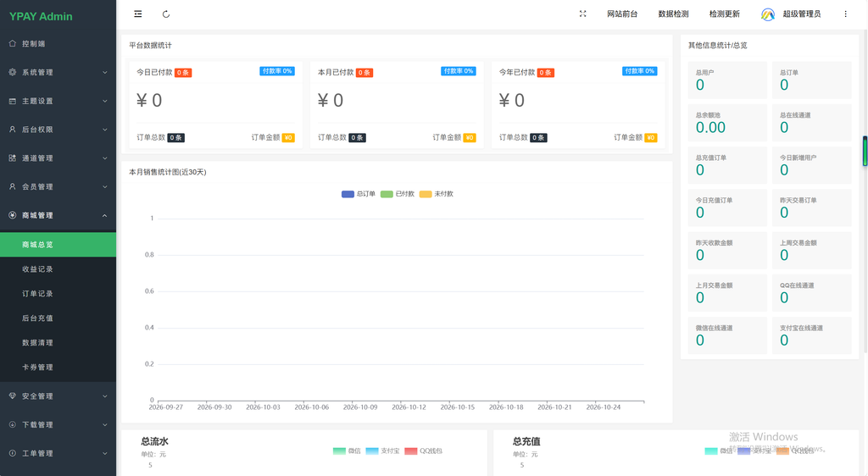868x476 pixels.
Task: Click the YPAY Admin logo
Action: pos(41,17)
